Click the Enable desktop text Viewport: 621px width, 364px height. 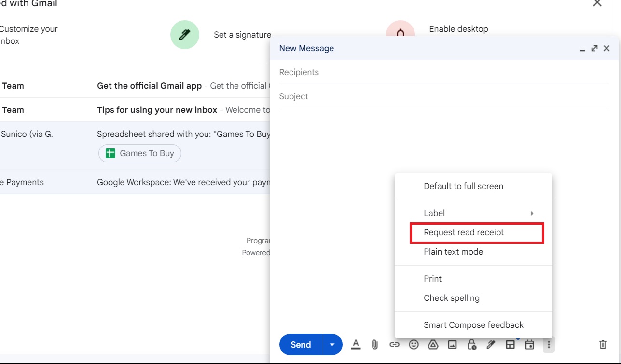point(458,29)
